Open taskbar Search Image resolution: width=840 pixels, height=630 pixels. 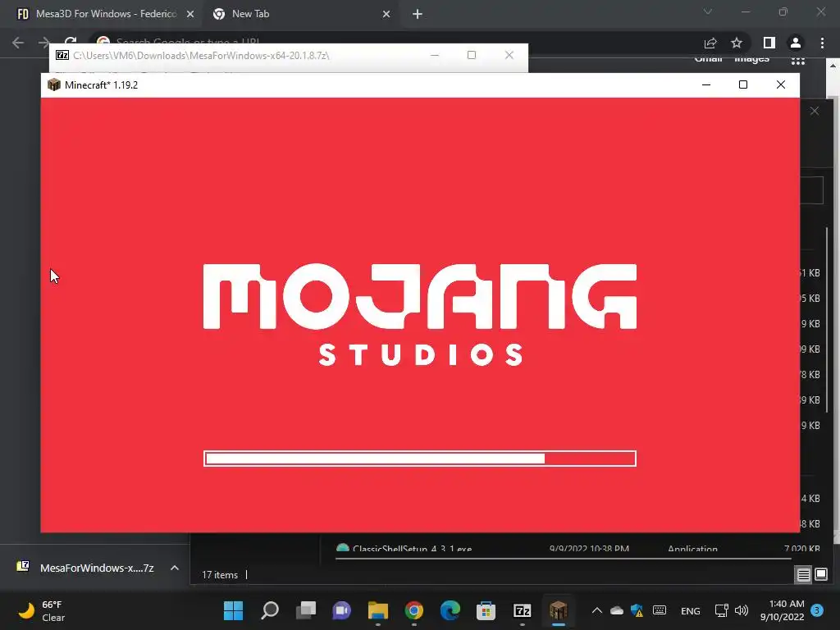pyautogui.click(x=269, y=610)
